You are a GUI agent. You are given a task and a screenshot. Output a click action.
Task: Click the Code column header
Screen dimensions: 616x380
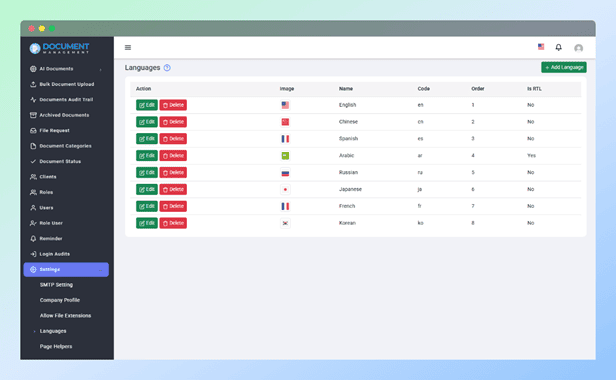pyautogui.click(x=424, y=89)
